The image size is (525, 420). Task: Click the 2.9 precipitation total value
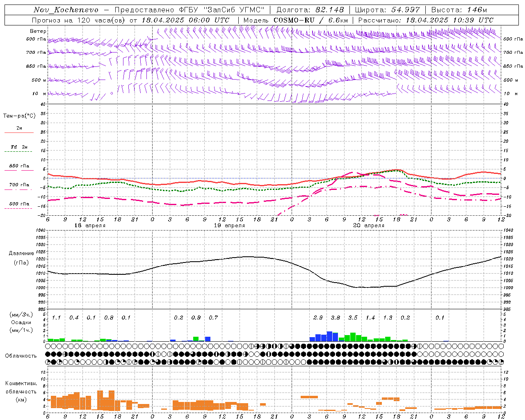point(318,317)
